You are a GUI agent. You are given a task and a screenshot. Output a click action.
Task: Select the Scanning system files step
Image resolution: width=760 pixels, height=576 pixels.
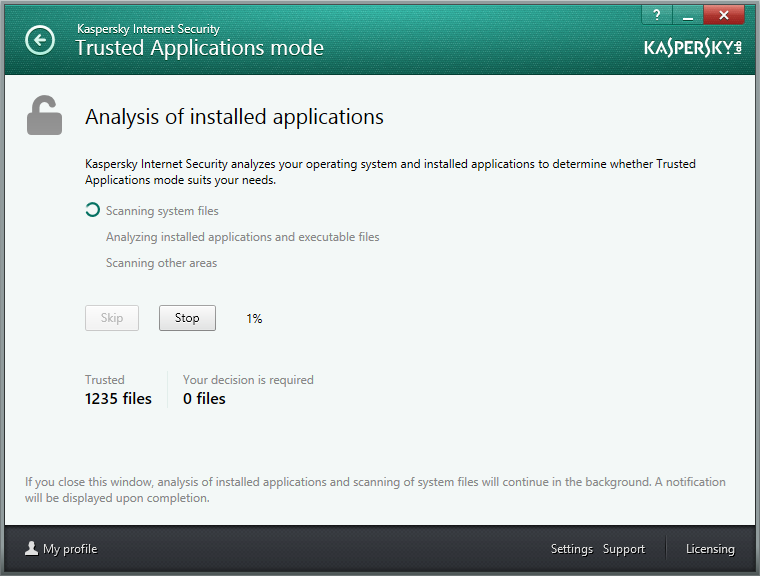[162, 211]
